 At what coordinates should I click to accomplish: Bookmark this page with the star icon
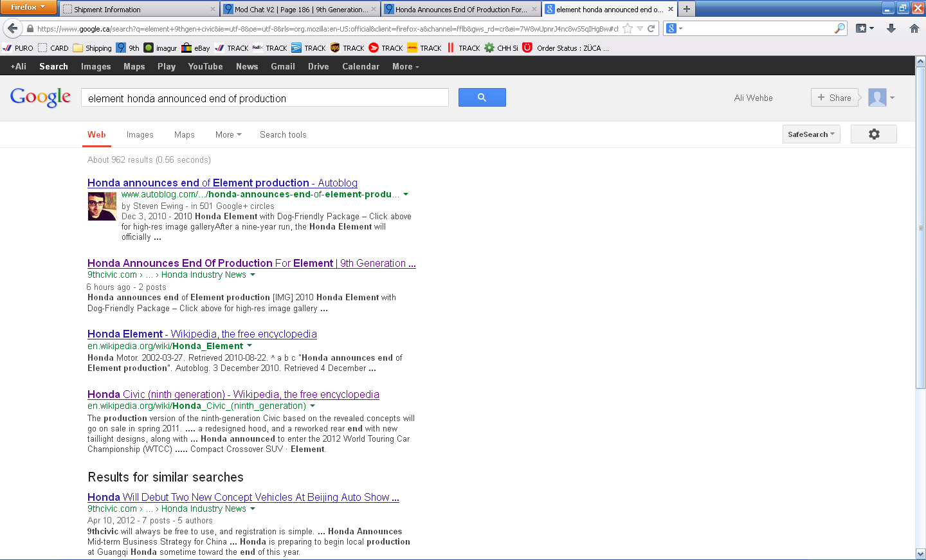click(628, 28)
